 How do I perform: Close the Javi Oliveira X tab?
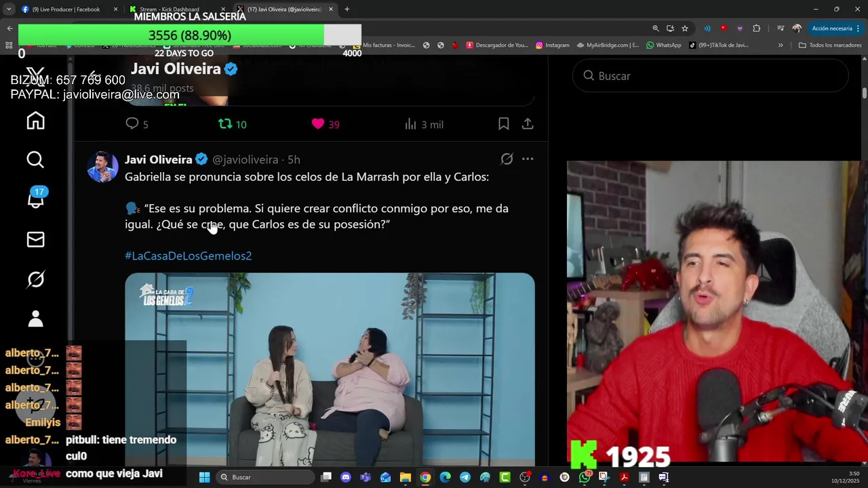point(331,9)
